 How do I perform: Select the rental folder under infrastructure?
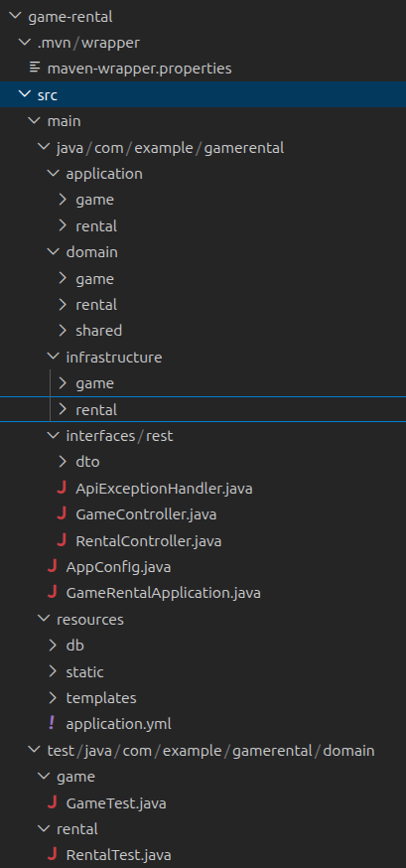(203, 409)
